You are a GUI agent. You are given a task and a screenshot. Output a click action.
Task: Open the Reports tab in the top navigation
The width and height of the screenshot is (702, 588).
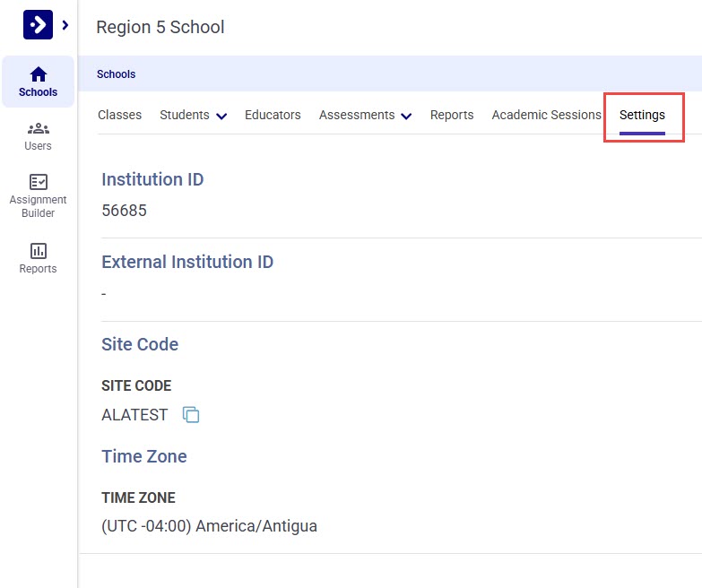(x=452, y=115)
